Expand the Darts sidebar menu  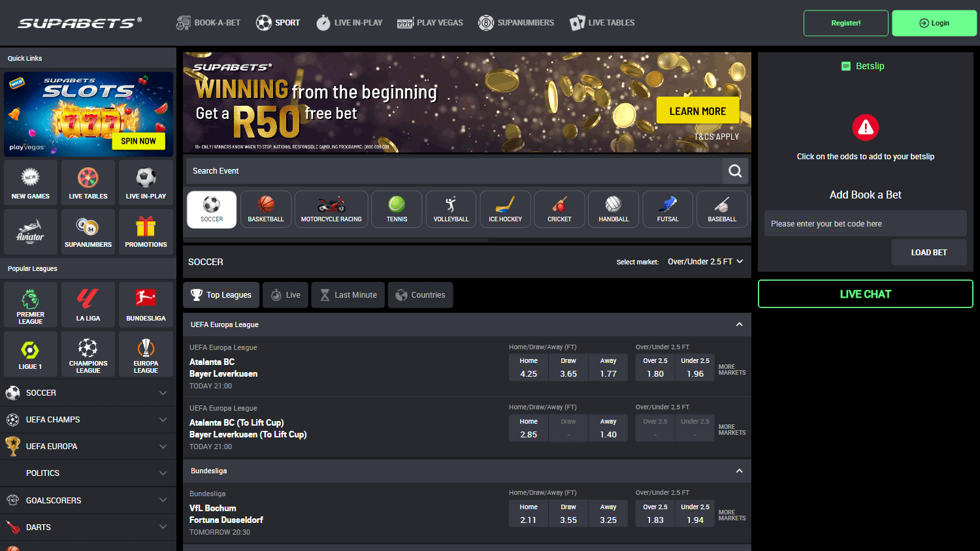click(88, 527)
